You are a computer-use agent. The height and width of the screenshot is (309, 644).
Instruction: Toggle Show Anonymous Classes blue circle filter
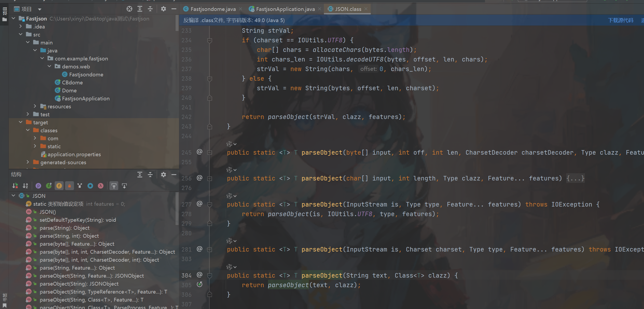pyautogui.click(x=90, y=186)
